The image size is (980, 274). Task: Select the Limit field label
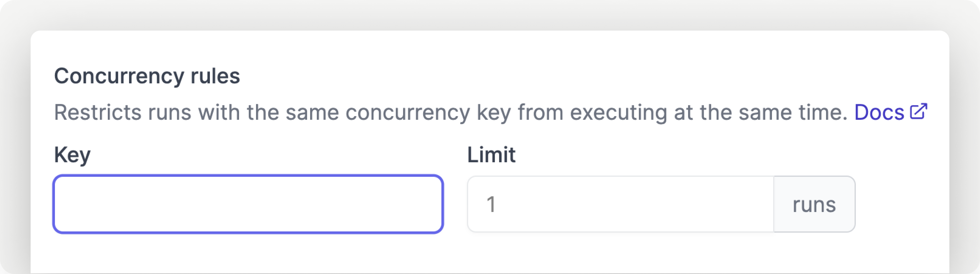[491, 155]
